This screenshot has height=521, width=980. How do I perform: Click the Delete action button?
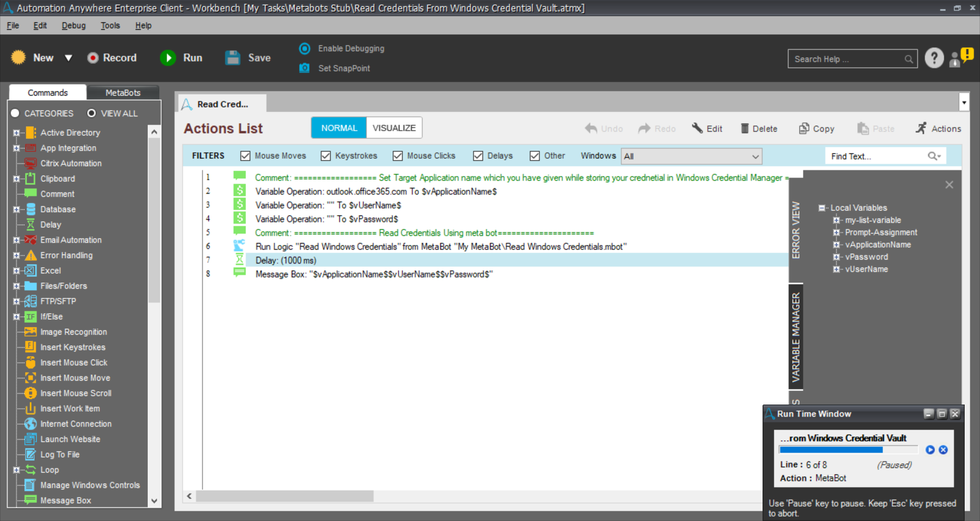point(759,129)
